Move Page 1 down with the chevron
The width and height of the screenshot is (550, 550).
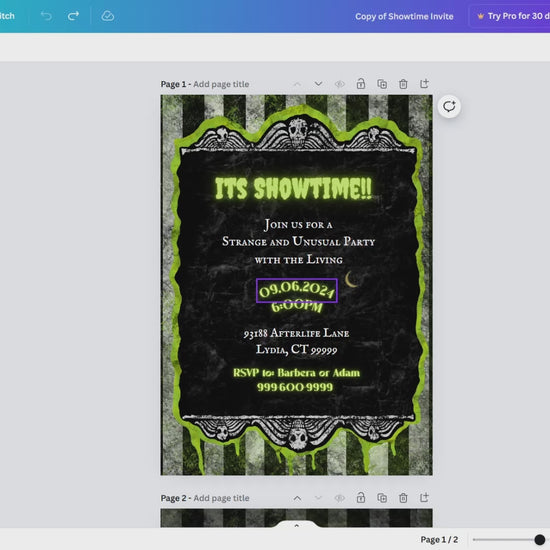click(x=318, y=84)
